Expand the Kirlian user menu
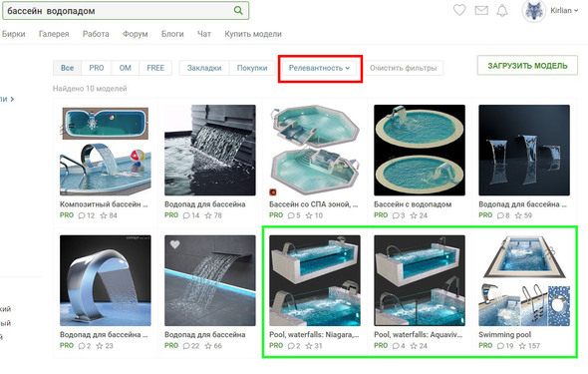Image resolution: width=588 pixels, height=374 pixels. pos(564,11)
